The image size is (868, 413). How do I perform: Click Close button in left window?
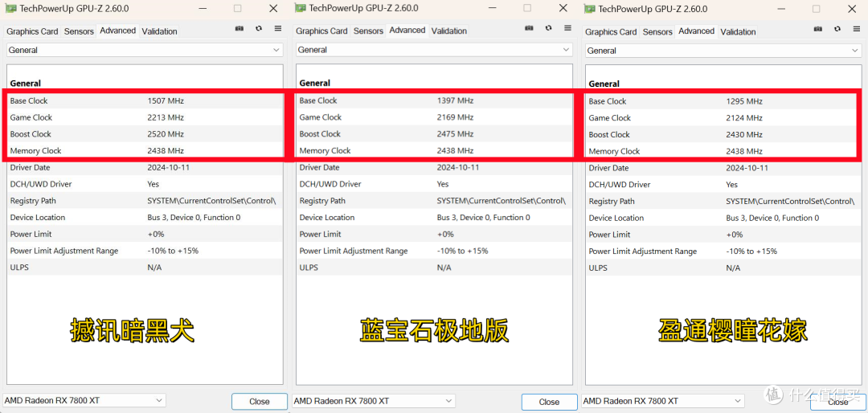(259, 402)
